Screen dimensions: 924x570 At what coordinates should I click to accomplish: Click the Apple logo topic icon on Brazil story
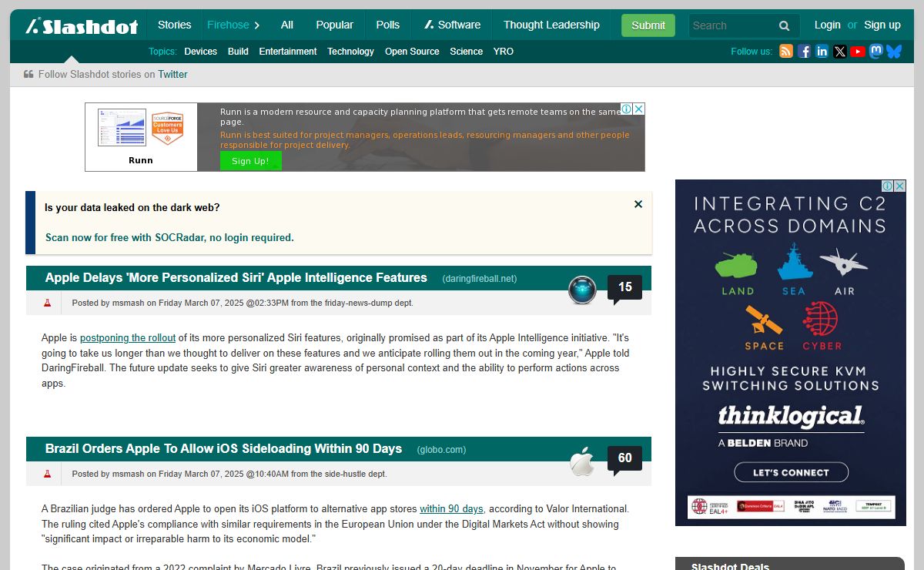[x=582, y=461]
